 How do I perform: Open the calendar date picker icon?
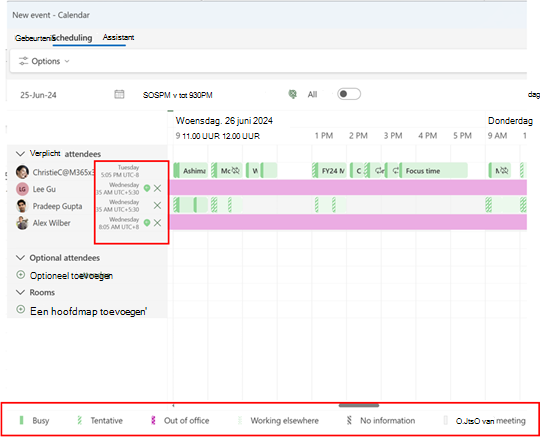point(119,94)
